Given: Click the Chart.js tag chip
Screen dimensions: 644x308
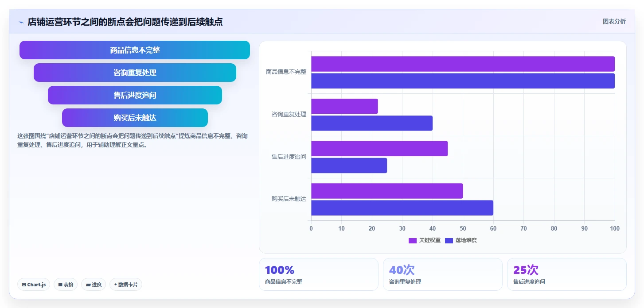Looking at the screenshot, I should pyautogui.click(x=34, y=285).
